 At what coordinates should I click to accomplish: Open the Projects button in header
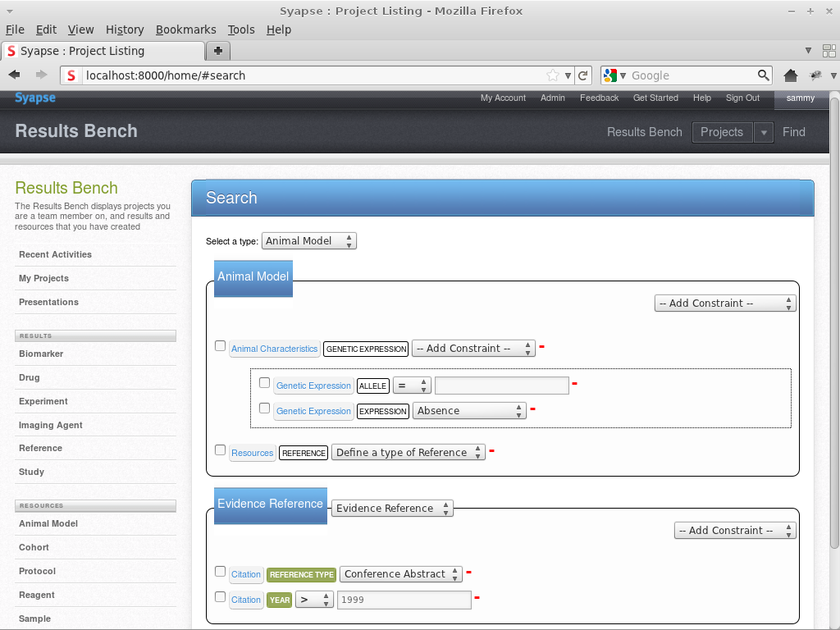point(722,132)
